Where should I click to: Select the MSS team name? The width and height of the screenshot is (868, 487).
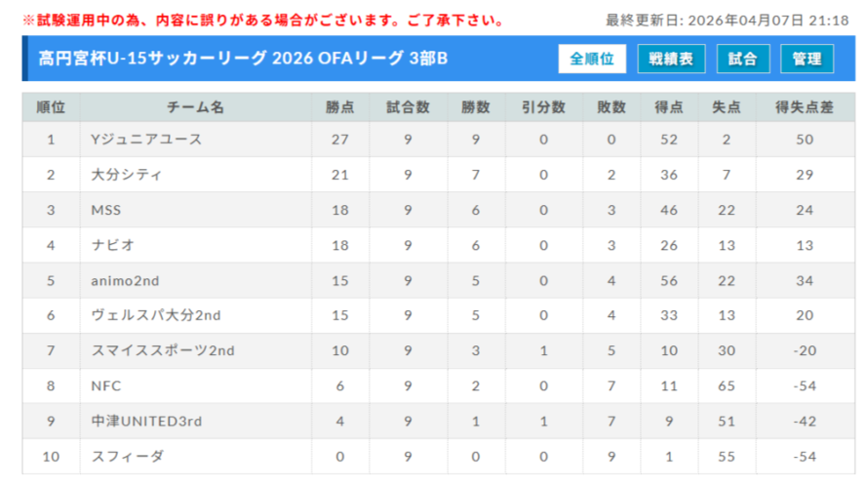tap(105, 210)
